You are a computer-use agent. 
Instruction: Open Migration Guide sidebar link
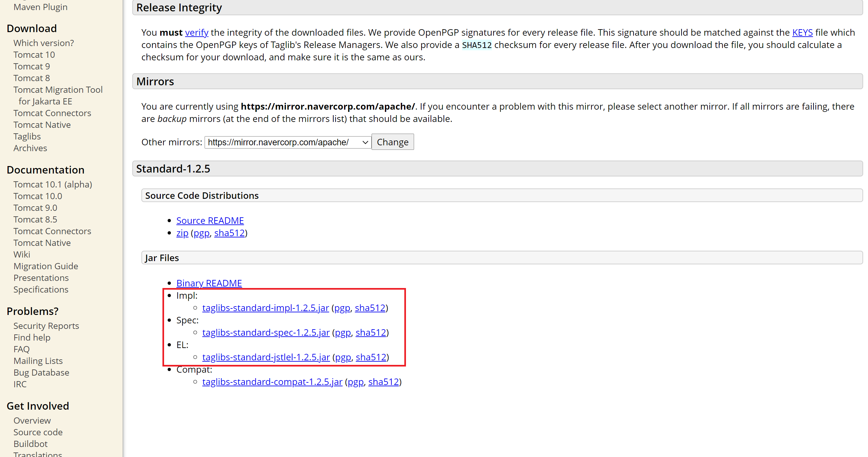(x=45, y=266)
